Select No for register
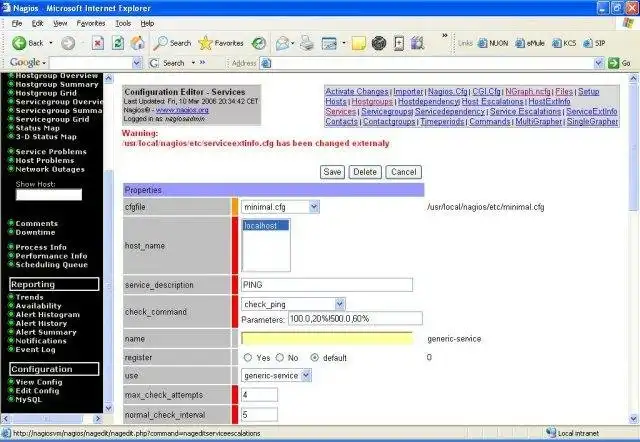The height and width of the screenshot is (442, 640). click(280, 358)
